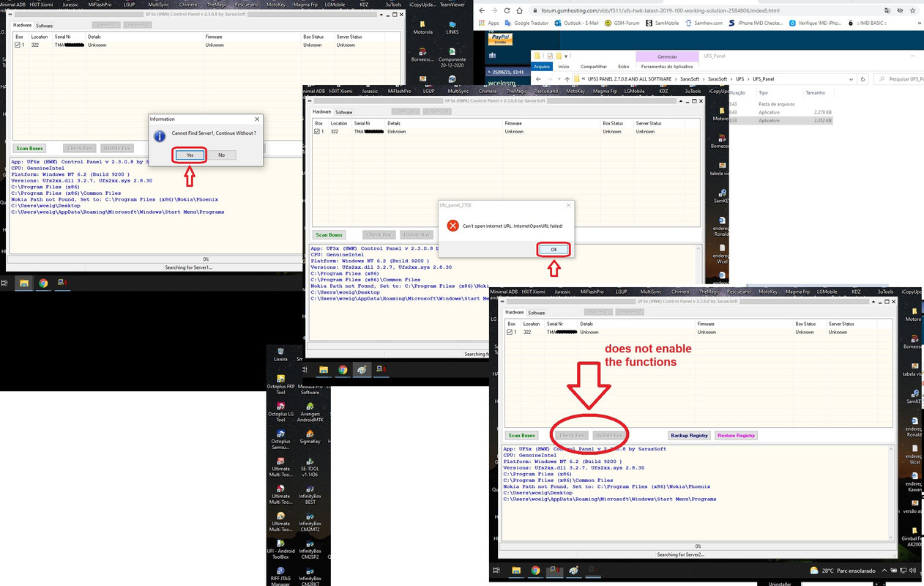Image resolution: width=924 pixels, height=586 pixels.
Task: Open the translate page icon in address bar
Action: [x=887, y=11]
